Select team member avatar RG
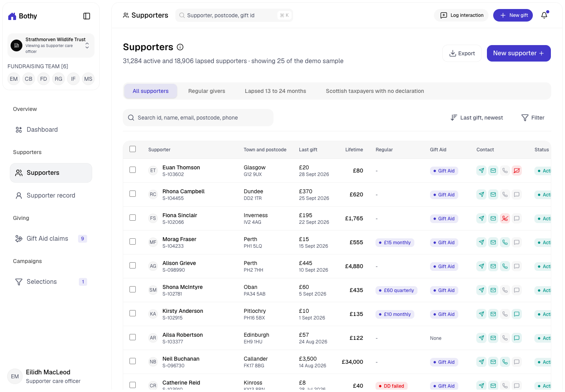The image size is (565, 392). click(58, 79)
